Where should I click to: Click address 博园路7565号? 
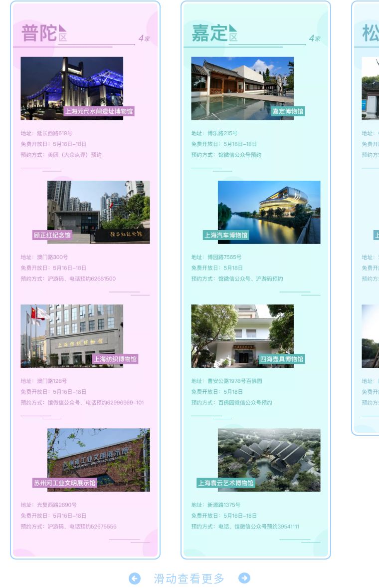point(224,257)
